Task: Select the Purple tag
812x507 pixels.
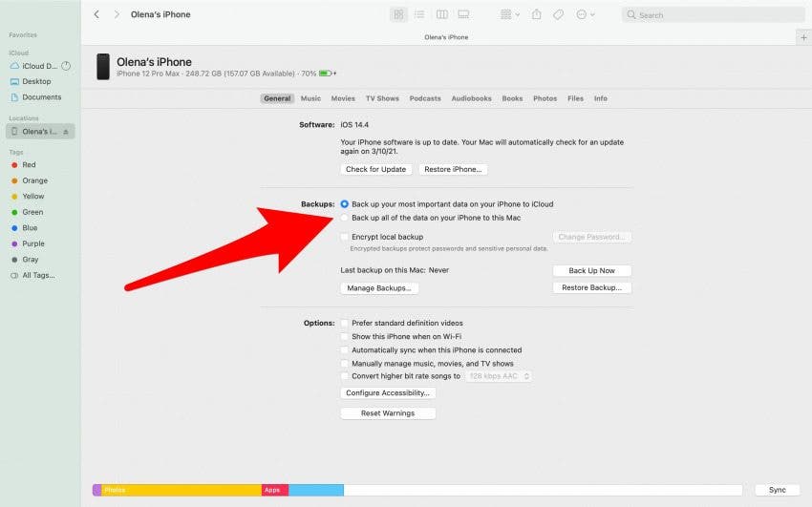Action: coord(28,243)
